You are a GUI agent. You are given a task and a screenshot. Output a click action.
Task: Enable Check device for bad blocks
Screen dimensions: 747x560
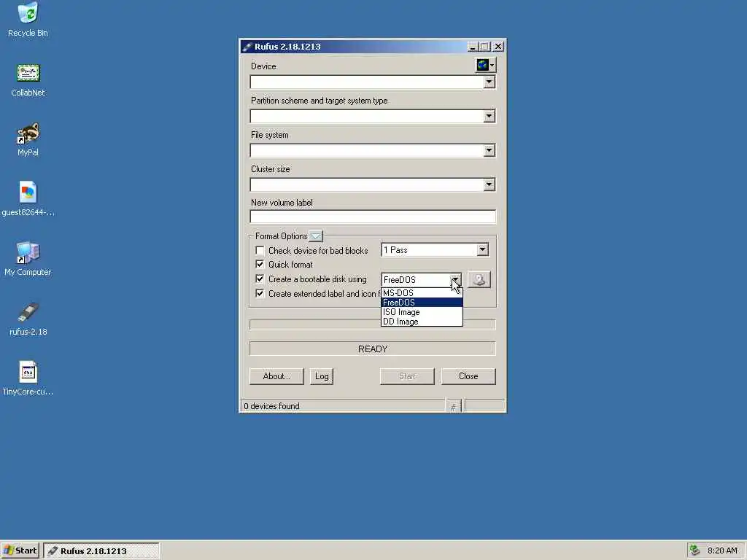click(260, 251)
